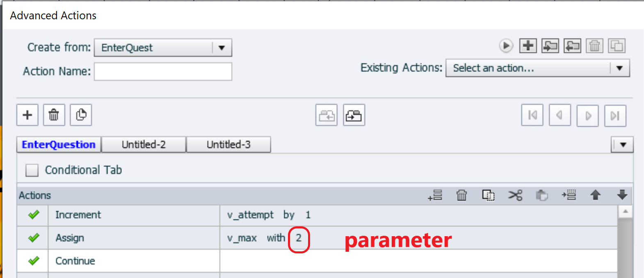Viewport: 644px width, 278px height.
Task: Click the import shared action icon
Action: 550,46
